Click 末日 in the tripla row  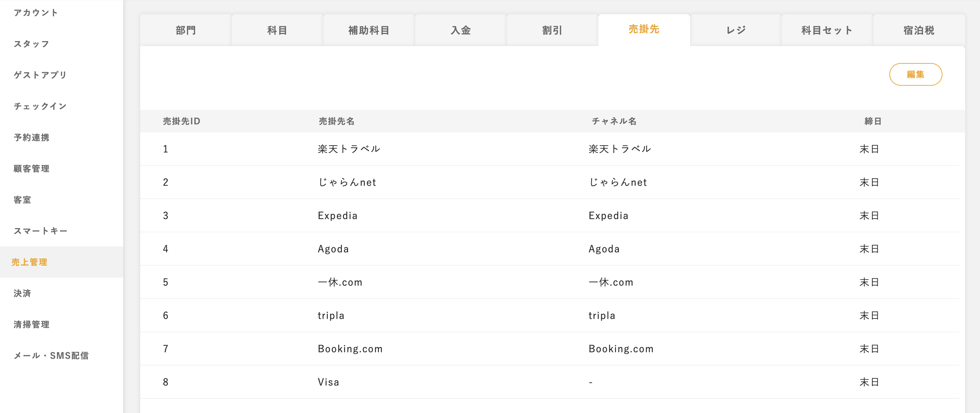point(869,316)
